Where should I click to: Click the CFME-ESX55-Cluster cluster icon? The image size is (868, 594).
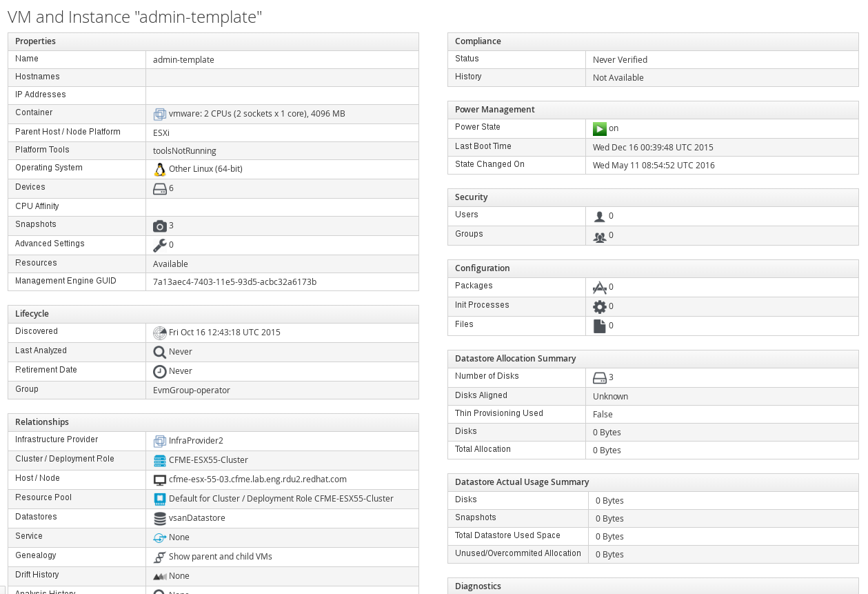point(160,460)
